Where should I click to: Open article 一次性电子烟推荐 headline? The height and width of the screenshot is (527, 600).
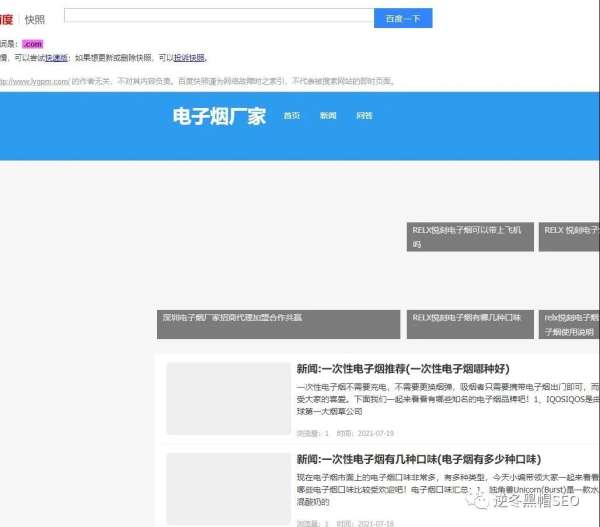[x=403, y=369]
